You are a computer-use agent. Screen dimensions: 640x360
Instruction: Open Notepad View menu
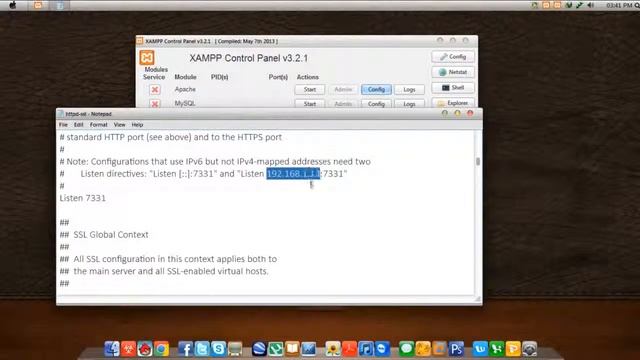pos(119,124)
